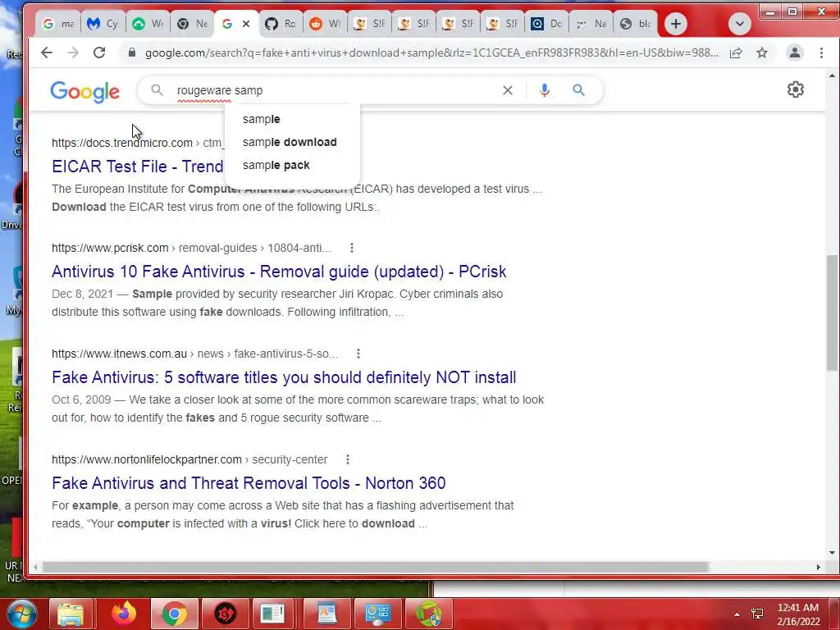Image resolution: width=840 pixels, height=630 pixels.
Task: Open the WordPad document taskbar icon
Action: pos(326,614)
